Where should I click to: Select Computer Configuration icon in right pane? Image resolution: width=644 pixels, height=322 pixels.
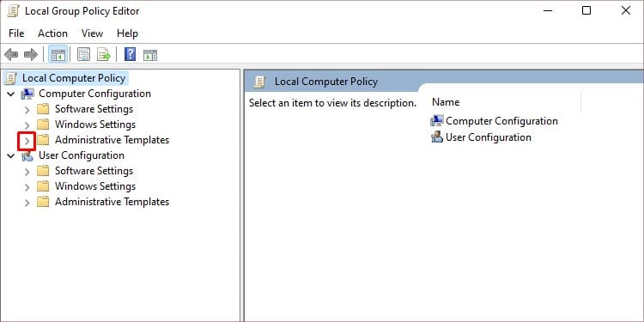[436, 121]
